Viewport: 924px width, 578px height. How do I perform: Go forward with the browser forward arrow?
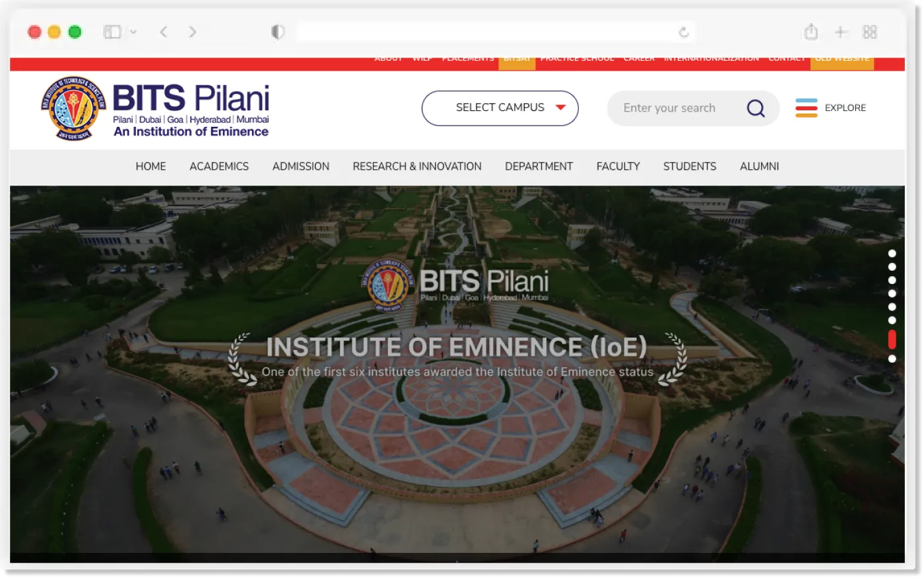pos(192,32)
